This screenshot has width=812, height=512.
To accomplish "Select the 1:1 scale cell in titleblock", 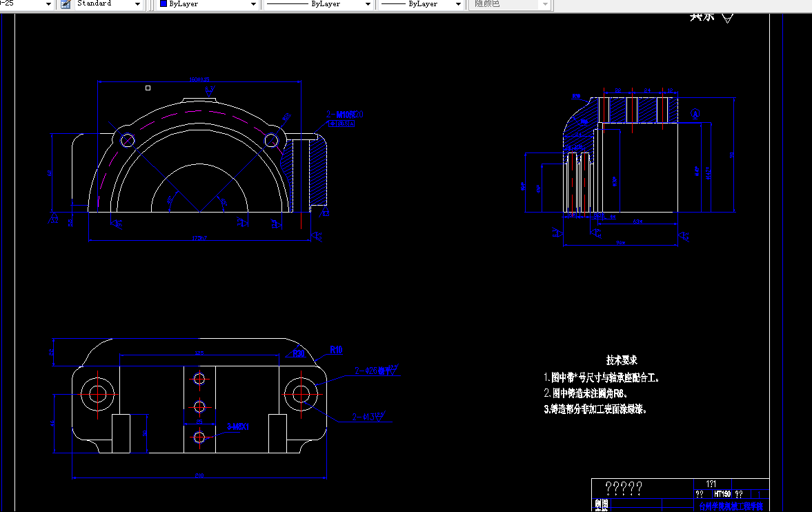I will point(711,485).
